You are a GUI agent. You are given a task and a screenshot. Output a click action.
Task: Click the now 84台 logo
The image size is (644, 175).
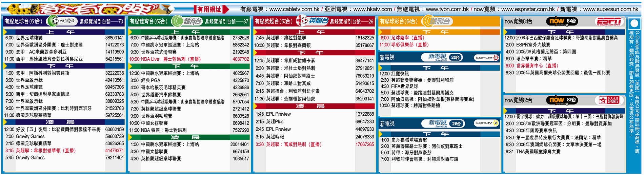(x=562, y=21)
